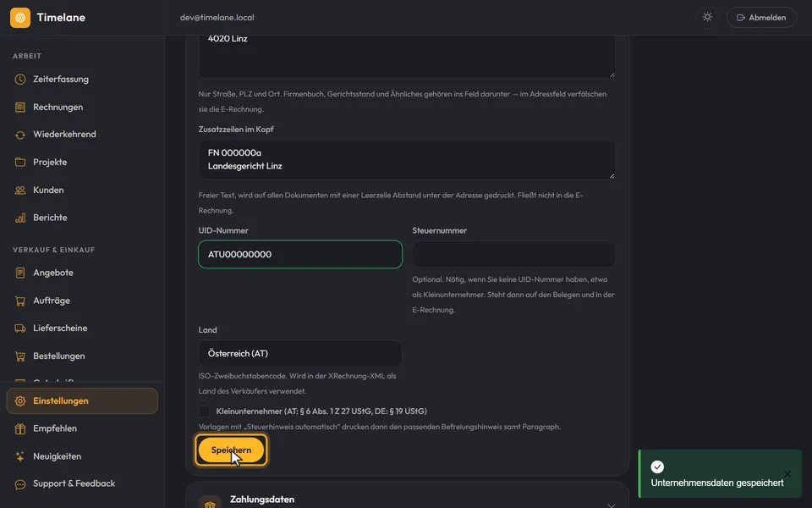Click the logout arrow icon in Abmelden

coord(741,18)
